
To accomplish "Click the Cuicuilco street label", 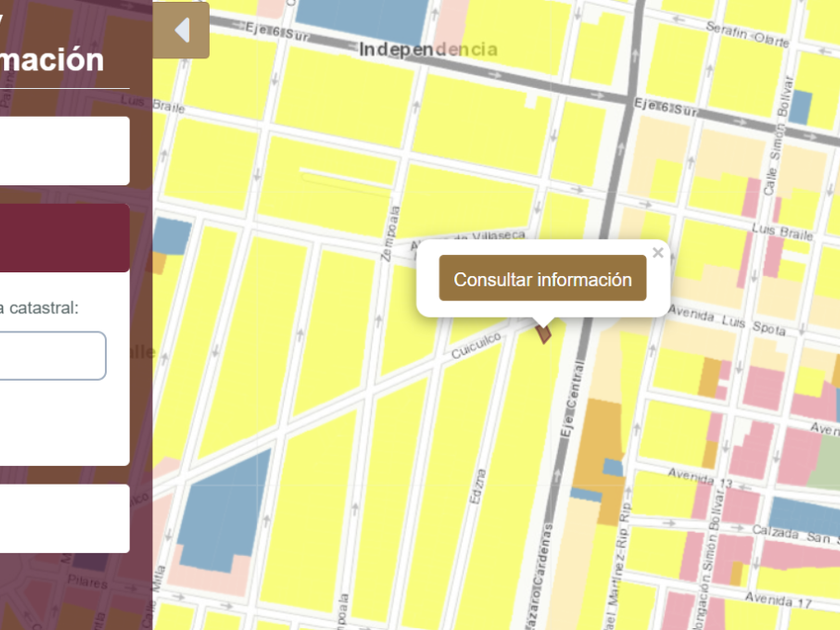I will point(476,346).
